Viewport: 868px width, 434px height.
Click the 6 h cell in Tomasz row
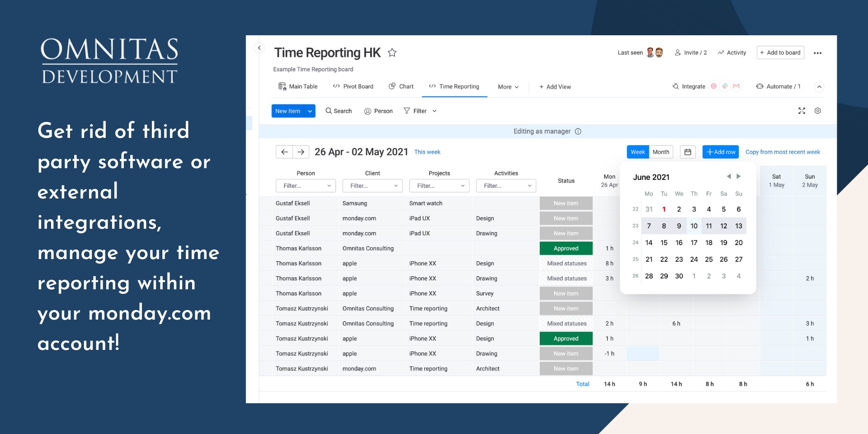(676, 324)
